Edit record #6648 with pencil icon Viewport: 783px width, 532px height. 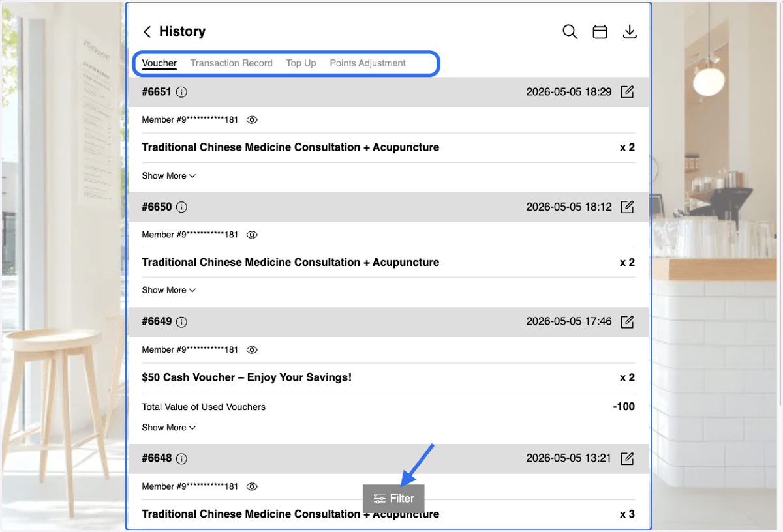(627, 458)
